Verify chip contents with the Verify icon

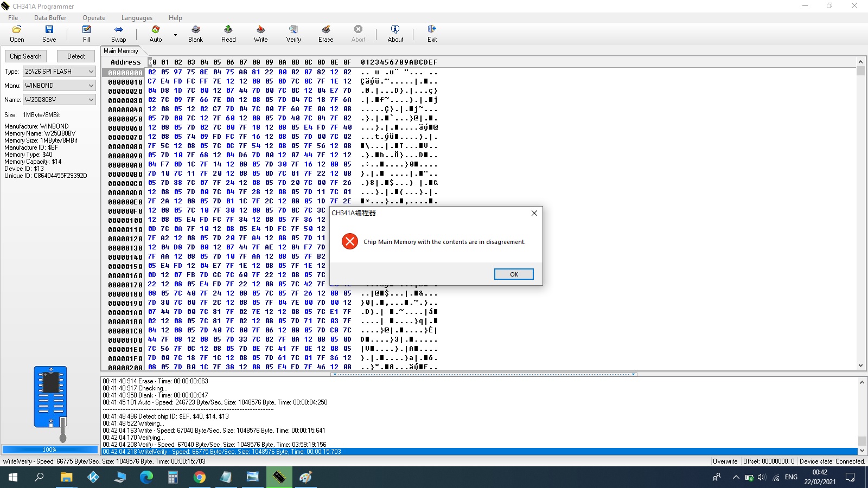coord(293,33)
